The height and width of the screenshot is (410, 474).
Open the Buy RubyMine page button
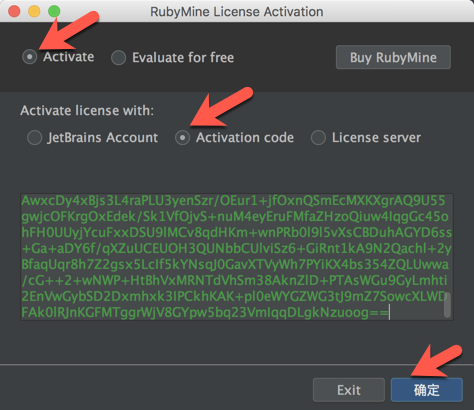click(393, 57)
